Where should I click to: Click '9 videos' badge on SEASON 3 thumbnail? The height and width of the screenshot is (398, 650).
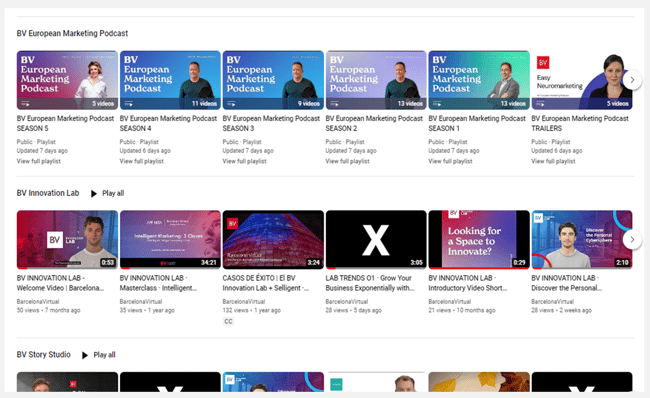(309, 104)
